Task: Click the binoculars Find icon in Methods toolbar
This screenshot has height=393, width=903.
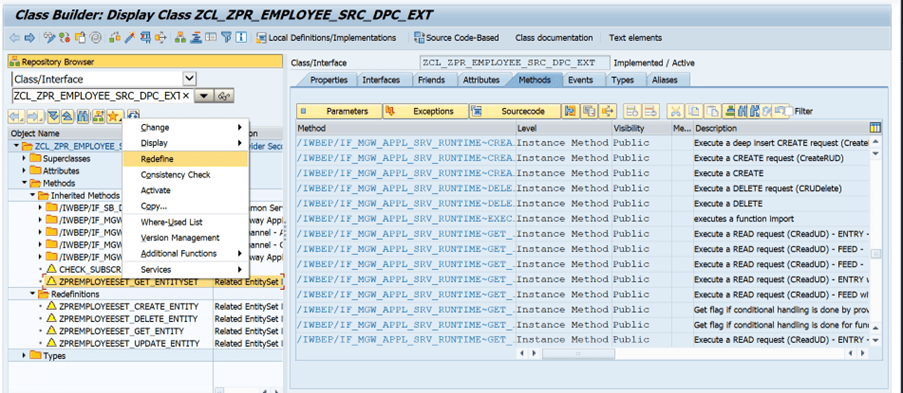Action: pyautogui.click(x=743, y=111)
